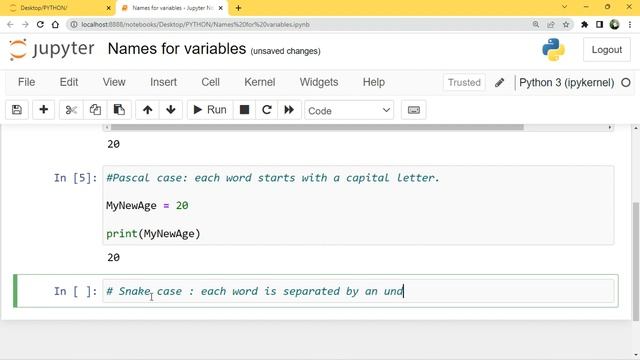Click the MyNewAge = 20 line

147,205
